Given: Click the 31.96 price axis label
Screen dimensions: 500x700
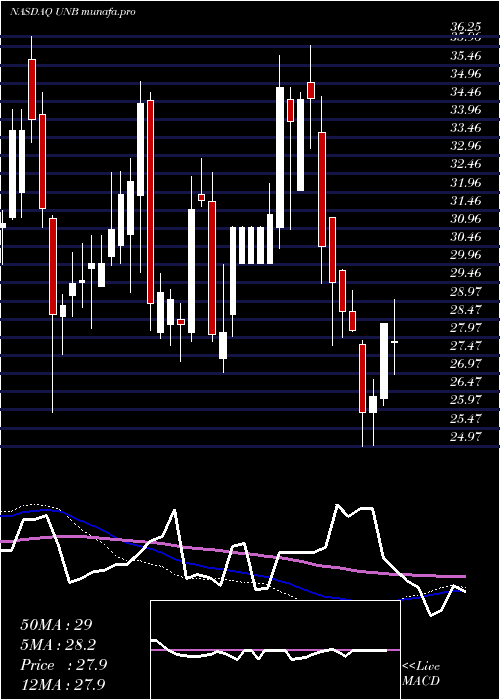Looking at the screenshot, I should (466, 183).
